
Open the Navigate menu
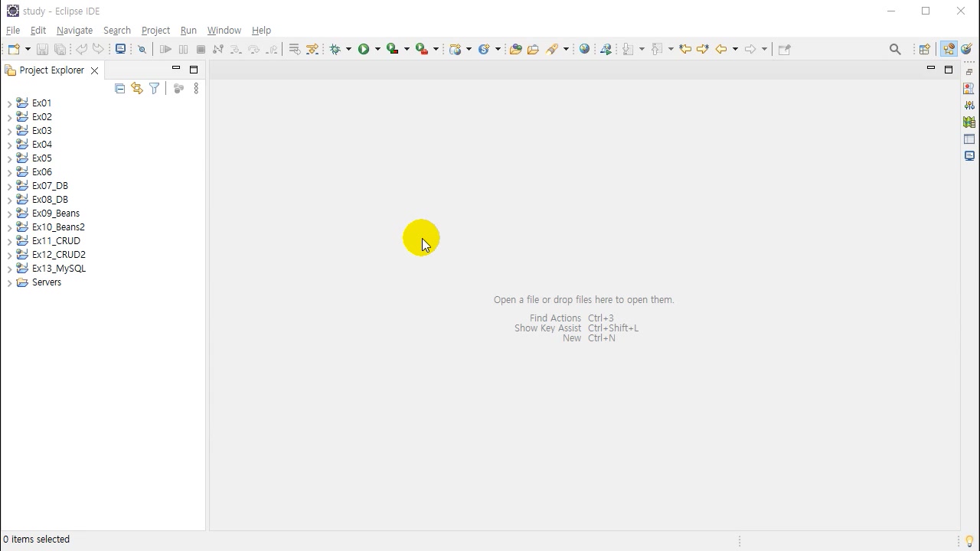(74, 31)
